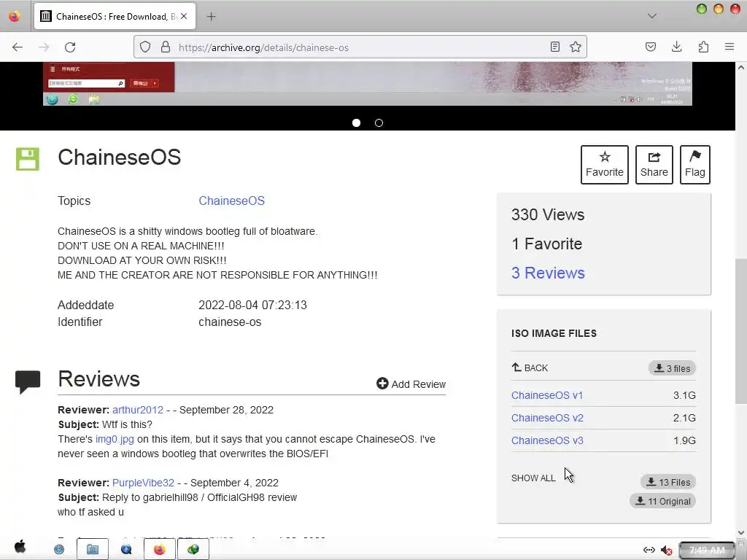
Task: Share this archive item
Action: click(654, 165)
